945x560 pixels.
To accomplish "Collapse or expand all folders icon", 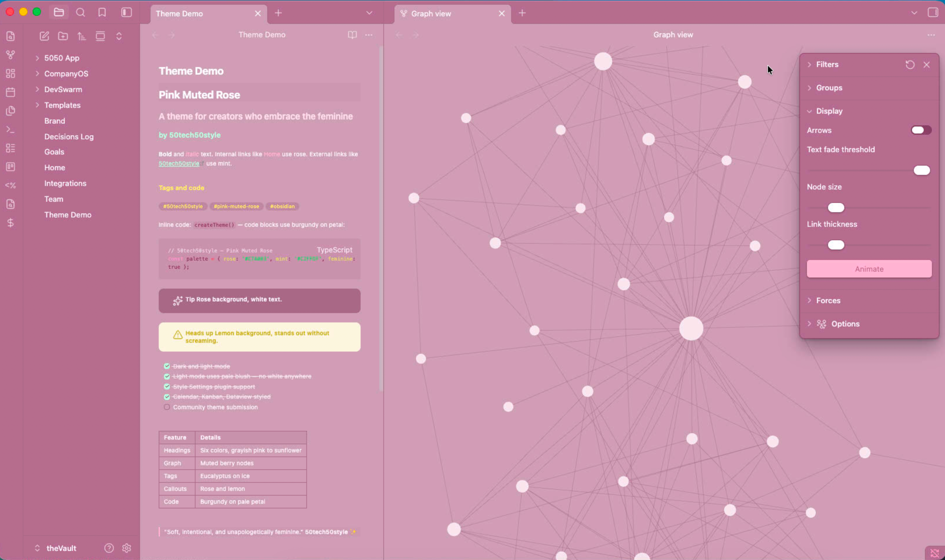I will click(x=119, y=36).
